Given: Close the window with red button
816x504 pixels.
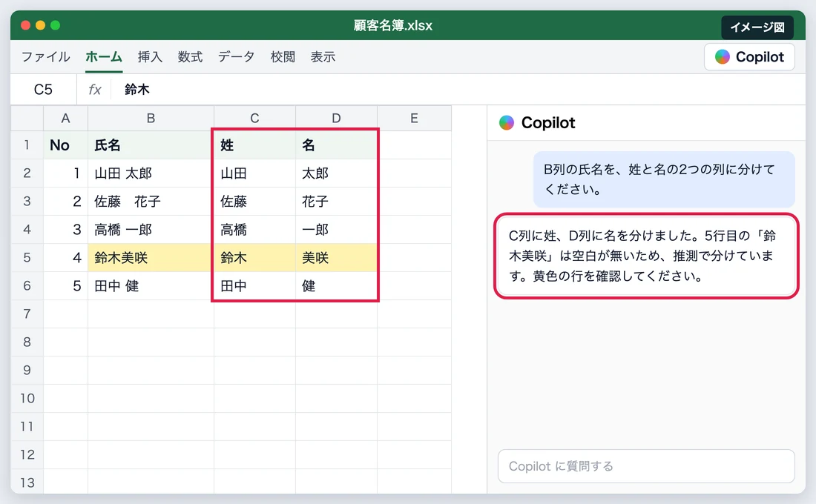Looking at the screenshot, I should coord(25,25).
